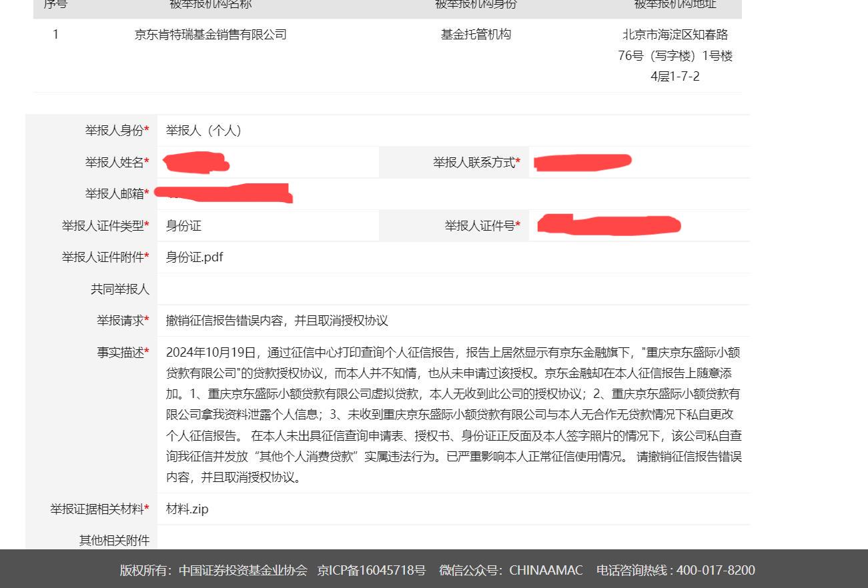The height and width of the screenshot is (588, 868).
Task: Click the 共同举报人 label
Action: coord(120,289)
